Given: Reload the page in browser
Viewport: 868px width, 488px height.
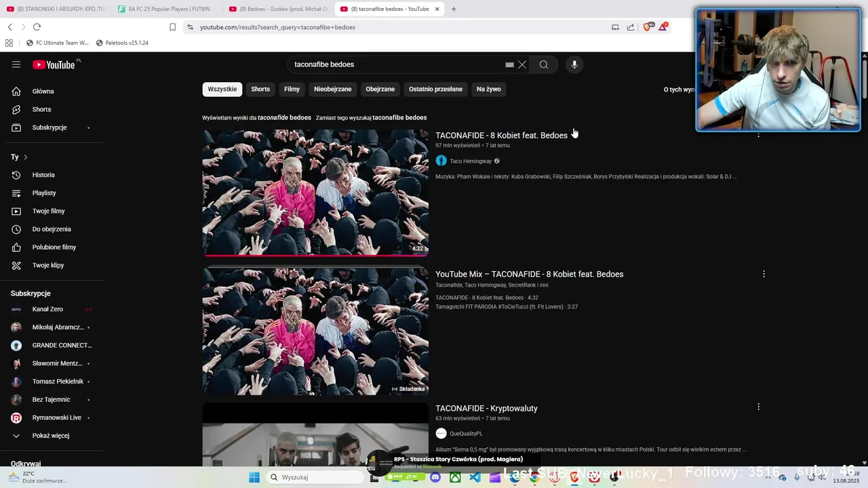Looking at the screenshot, I should pyautogui.click(x=37, y=27).
